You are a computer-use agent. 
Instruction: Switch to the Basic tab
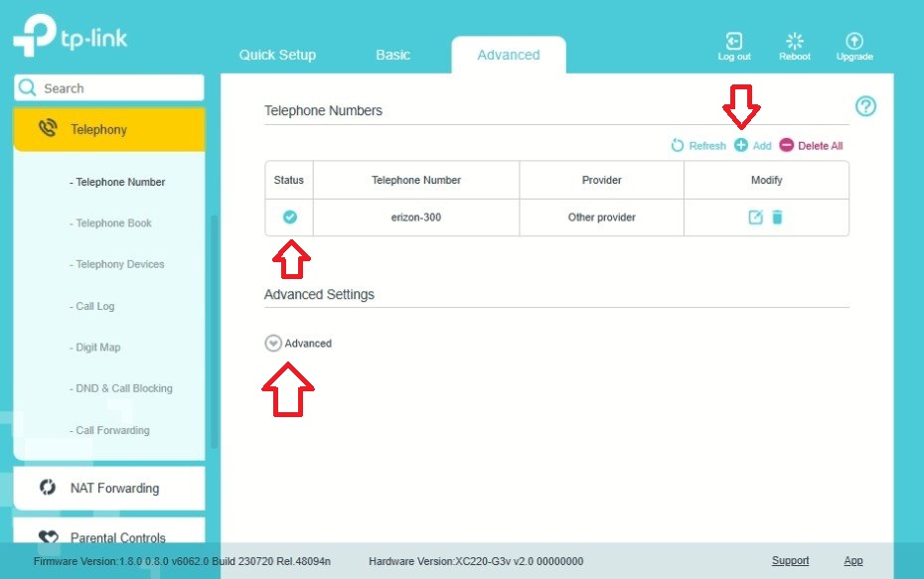pos(392,55)
